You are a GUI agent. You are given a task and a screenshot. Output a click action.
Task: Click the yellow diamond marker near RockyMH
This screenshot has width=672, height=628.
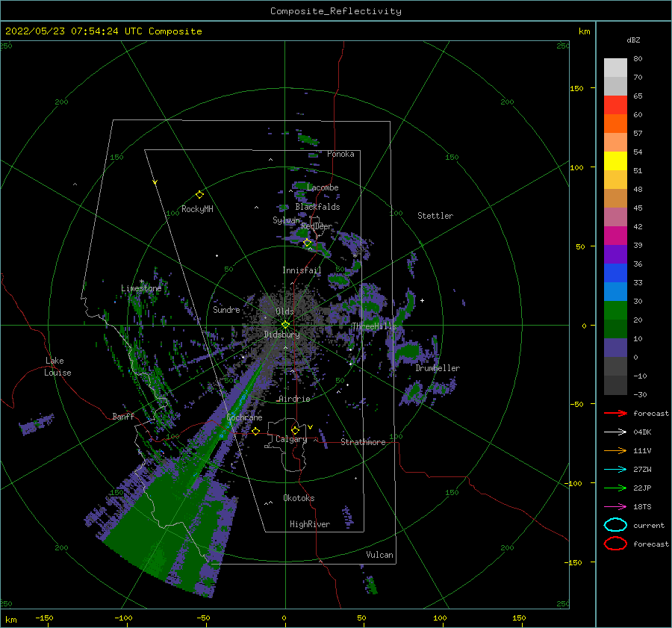(199, 195)
